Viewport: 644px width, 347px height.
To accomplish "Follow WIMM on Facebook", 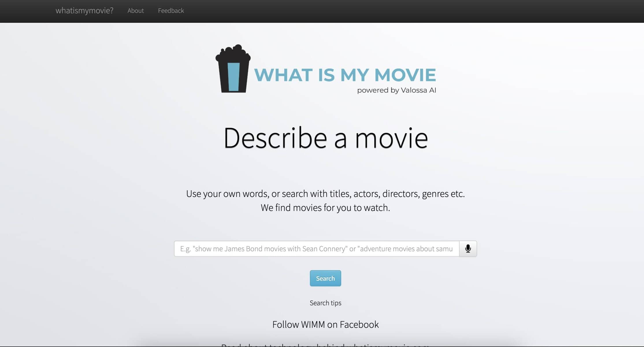I will tap(325, 324).
